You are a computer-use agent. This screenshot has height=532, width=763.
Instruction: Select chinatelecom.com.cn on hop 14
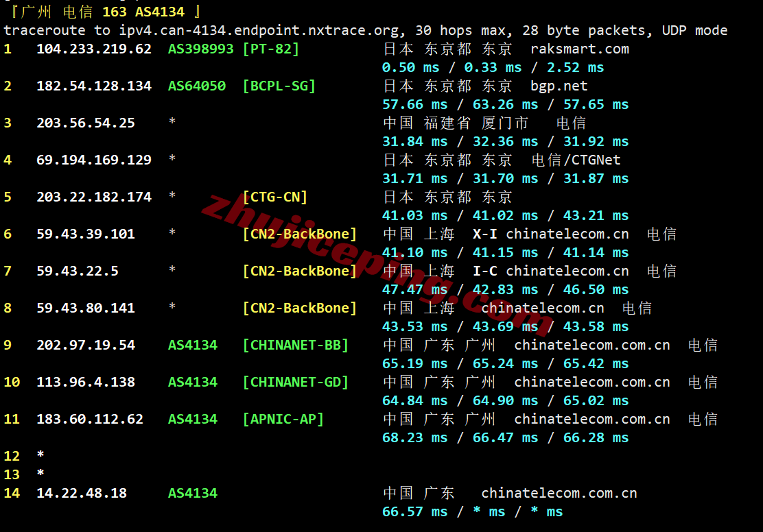point(559,493)
